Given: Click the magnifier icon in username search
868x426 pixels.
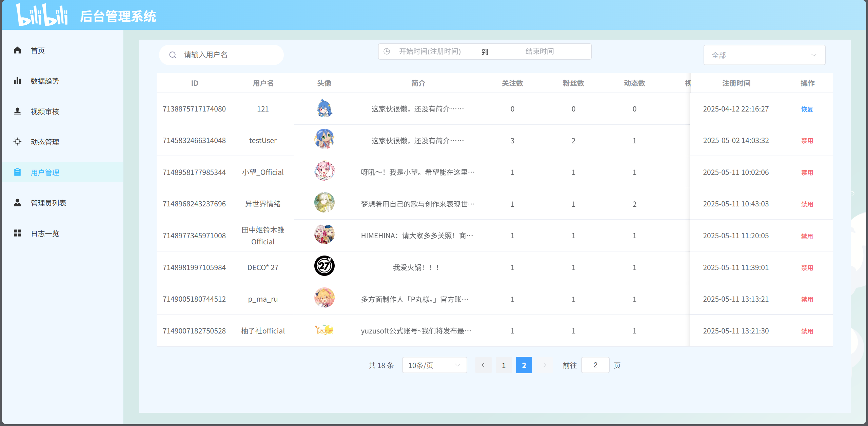Looking at the screenshot, I should click(x=173, y=55).
